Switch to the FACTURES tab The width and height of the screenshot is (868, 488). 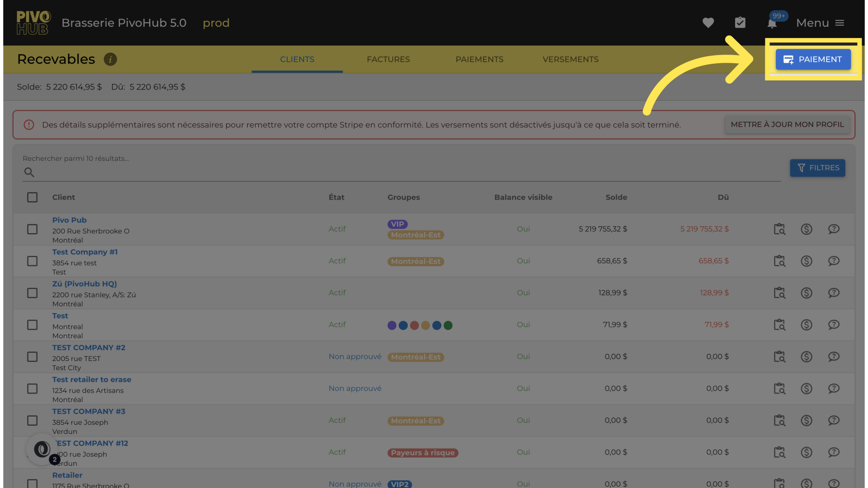click(x=388, y=60)
